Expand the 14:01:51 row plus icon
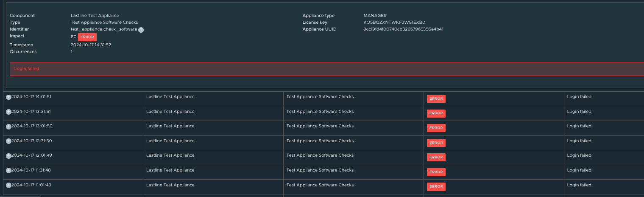Image resolution: width=644 pixels, height=197 pixels. (8, 97)
